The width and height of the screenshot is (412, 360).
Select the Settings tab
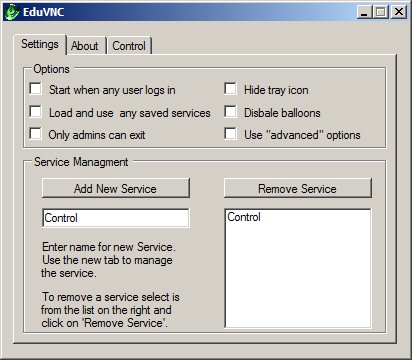click(40, 44)
